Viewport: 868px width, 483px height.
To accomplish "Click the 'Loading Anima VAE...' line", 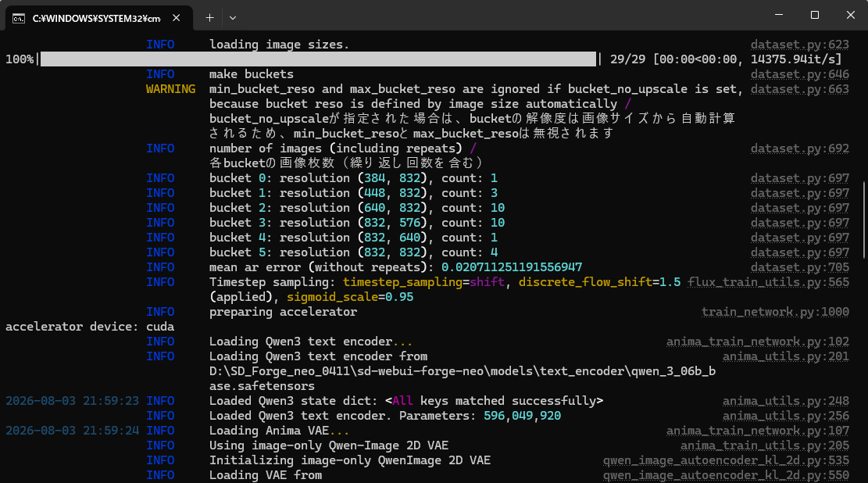I will pos(279,431).
